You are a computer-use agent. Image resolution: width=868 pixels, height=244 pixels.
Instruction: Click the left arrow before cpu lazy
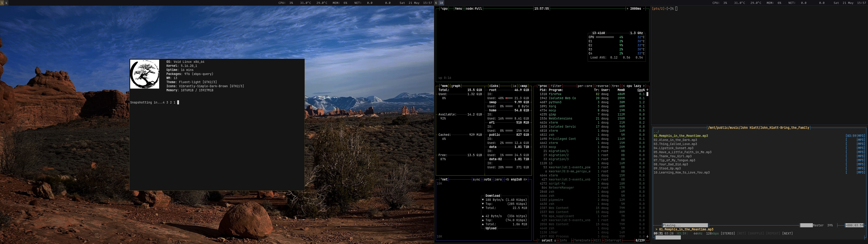click(x=624, y=86)
